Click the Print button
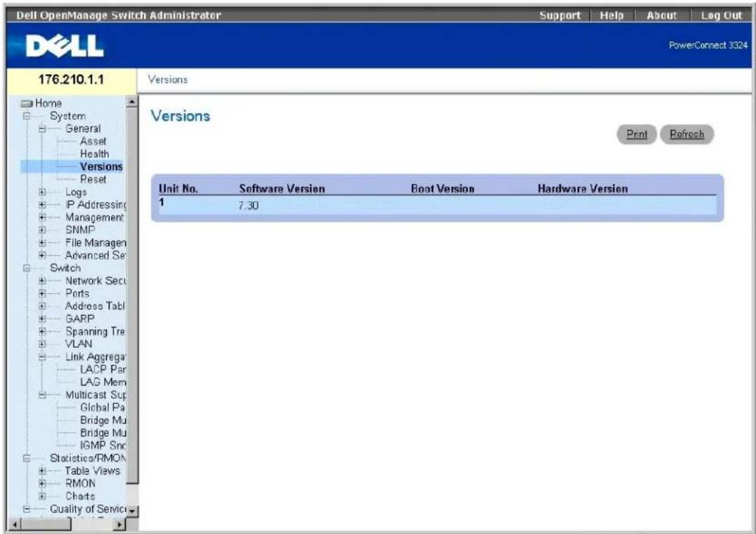Screen dimensions: 756x534 tap(636, 134)
